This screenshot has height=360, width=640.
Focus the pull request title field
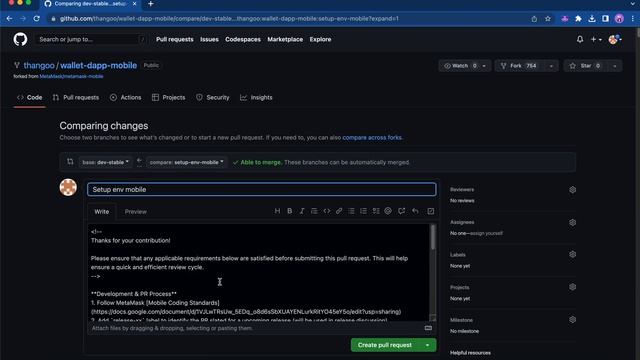[x=262, y=189]
